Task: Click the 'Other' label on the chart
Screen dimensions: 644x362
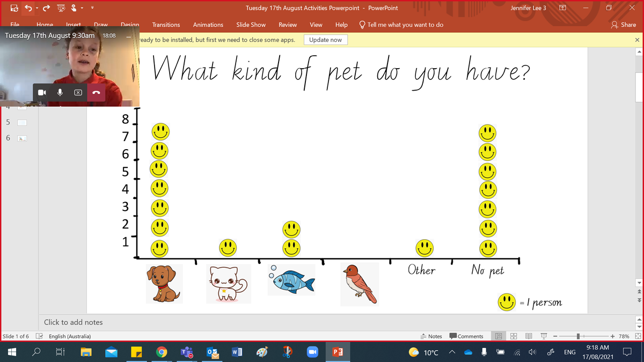Action: pos(421,270)
